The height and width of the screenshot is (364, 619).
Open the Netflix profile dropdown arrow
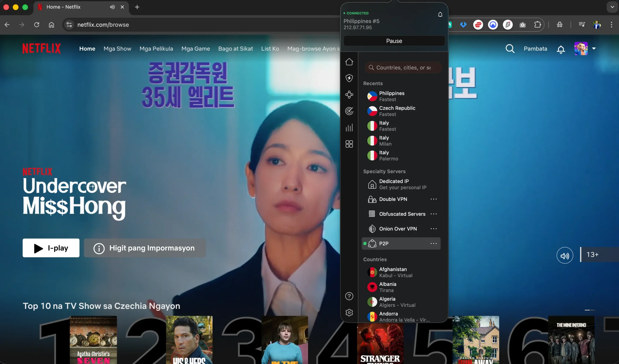click(594, 49)
